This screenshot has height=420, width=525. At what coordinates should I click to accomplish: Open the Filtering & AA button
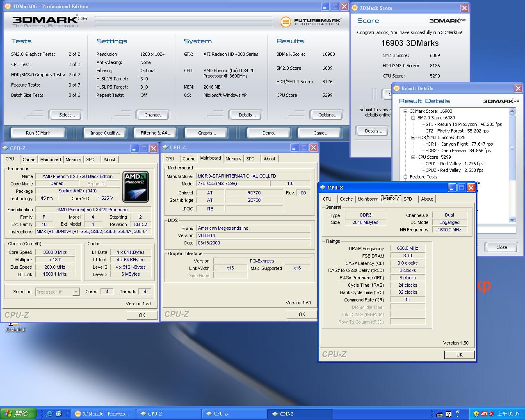[x=156, y=133]
